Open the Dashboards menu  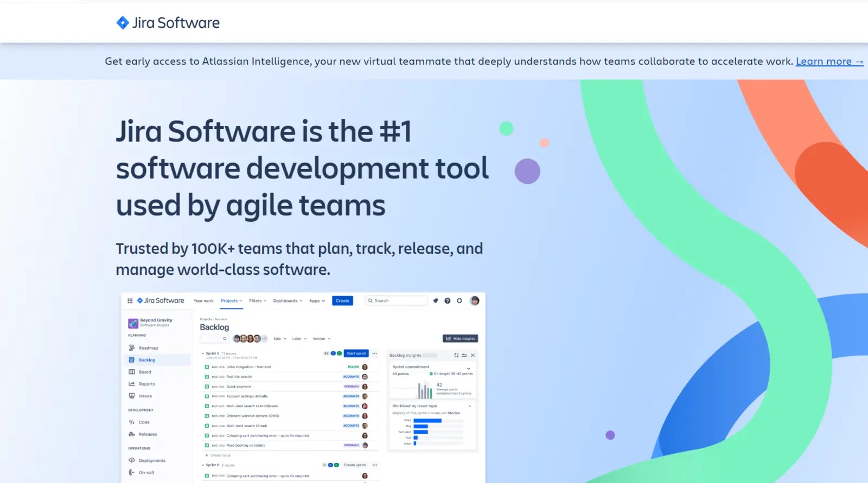pos(288,301)
